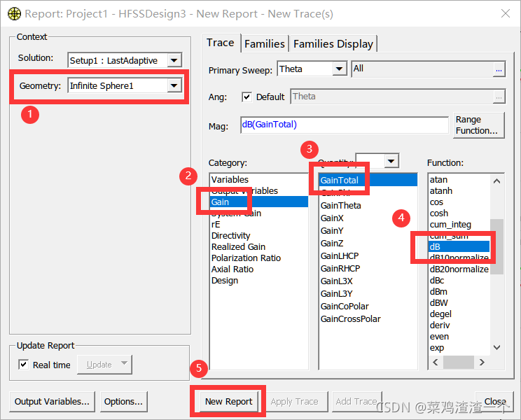The image size is (521, 420).
Task: Toggle the Ang Default checkbox
Action: (x=246, y=97)
